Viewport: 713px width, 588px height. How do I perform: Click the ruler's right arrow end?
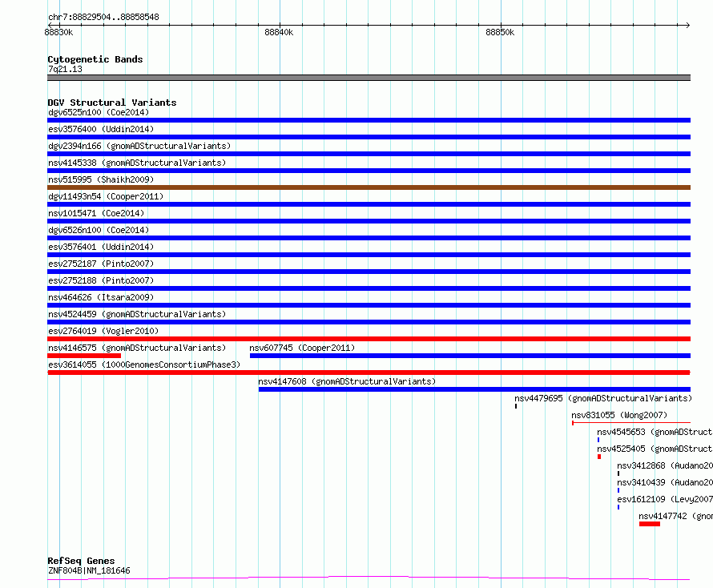687,25
